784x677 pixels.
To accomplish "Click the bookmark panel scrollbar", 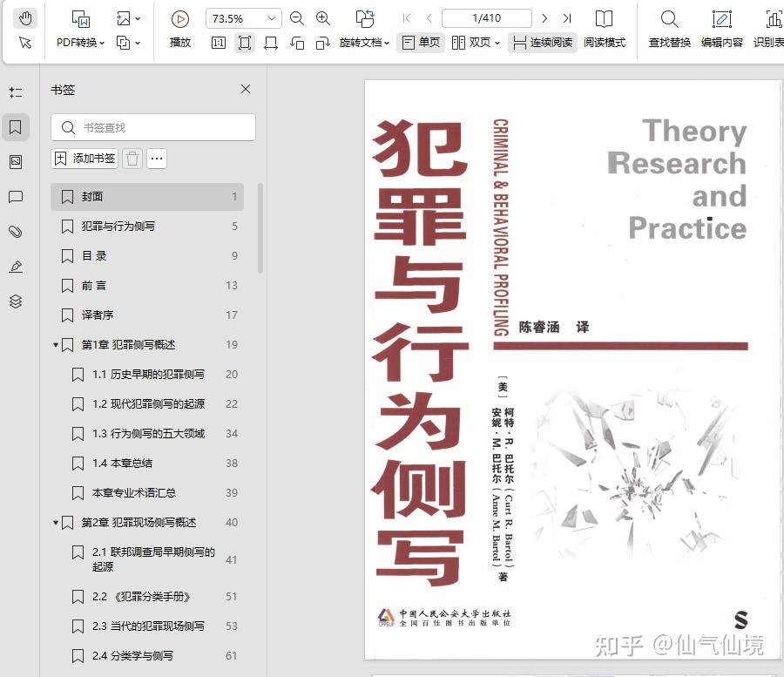I will [x=260, y=228].
